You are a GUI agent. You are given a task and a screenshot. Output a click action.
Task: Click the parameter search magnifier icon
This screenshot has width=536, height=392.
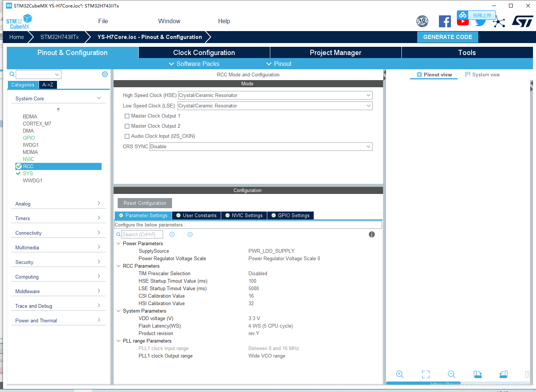pyautogui.click(x=118, y=234)
